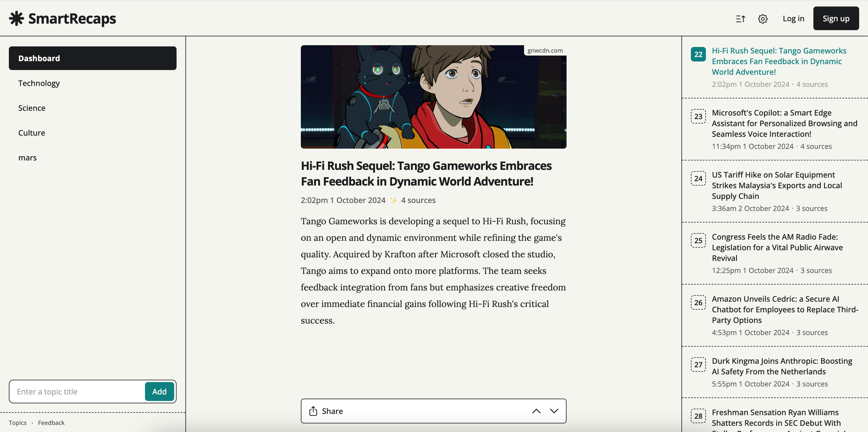Click the share upload icon
The width and height of the screenshot is (868, 432).
313,411
